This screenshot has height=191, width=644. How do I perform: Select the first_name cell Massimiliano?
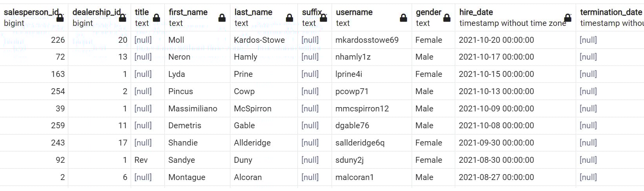(197, 109)
